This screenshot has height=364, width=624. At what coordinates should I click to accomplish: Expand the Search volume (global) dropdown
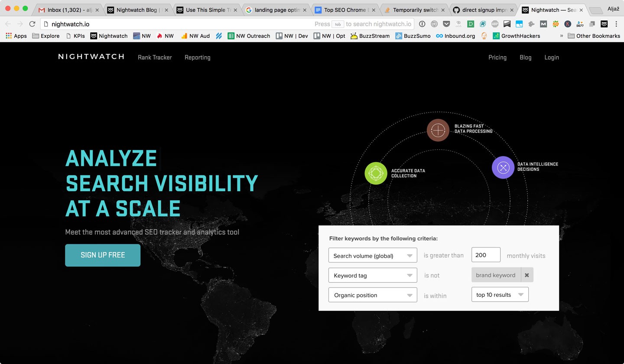click(373, 256)
